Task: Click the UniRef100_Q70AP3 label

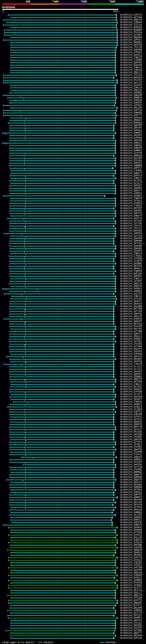Action: point(131,35)
